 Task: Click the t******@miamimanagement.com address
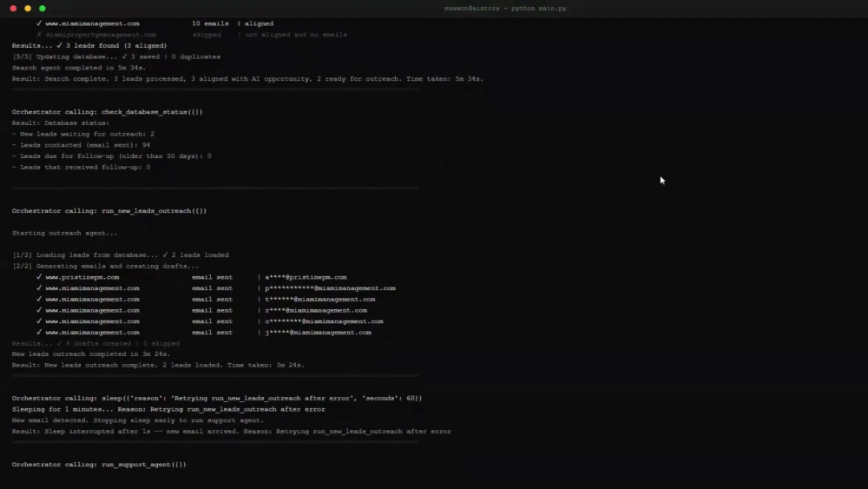320,300
